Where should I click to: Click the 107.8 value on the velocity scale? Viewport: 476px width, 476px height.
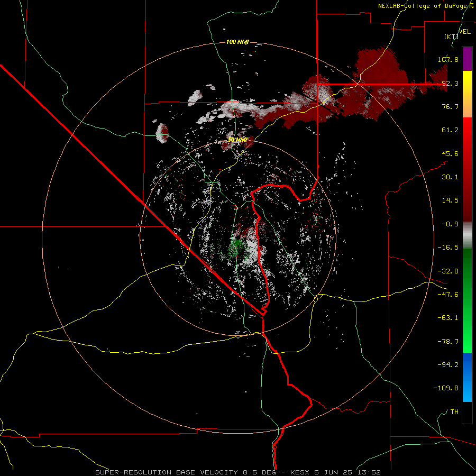[x=448, y=59]
